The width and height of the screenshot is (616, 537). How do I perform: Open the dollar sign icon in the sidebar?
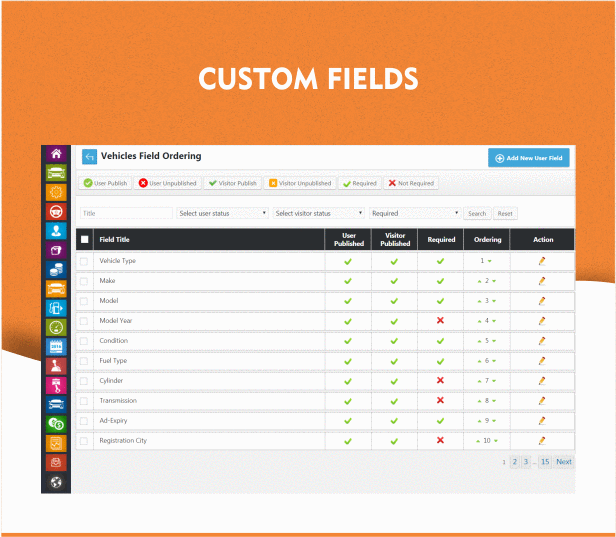(x=56, y=423)
